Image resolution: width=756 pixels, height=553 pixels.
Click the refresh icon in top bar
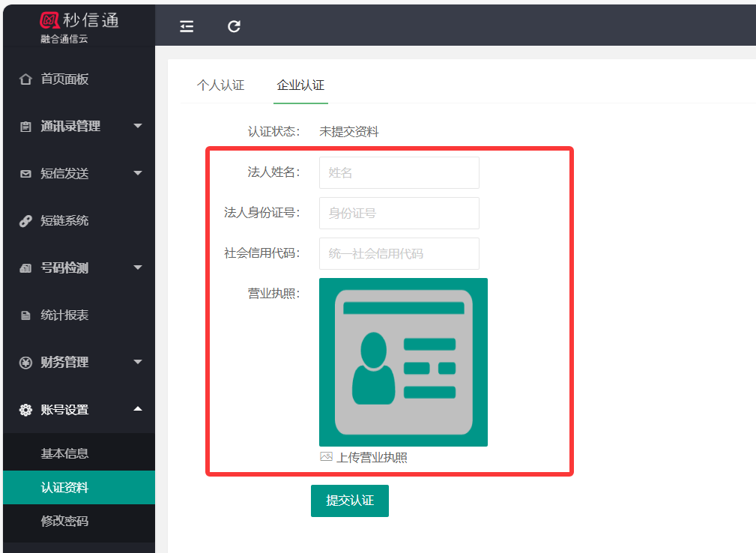click(x=234, y=26)
